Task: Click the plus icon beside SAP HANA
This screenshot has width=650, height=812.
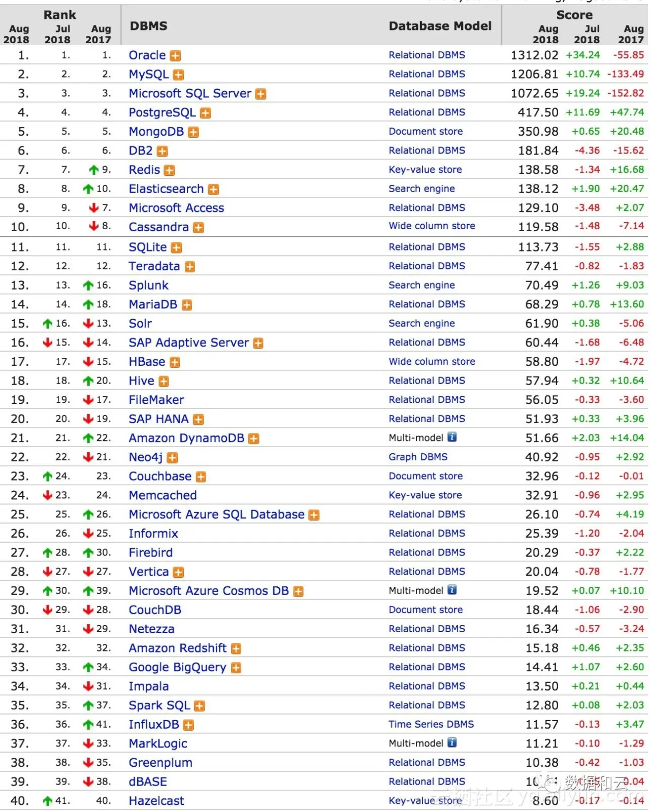Action: pyautogui.click(x=199, y=420)
